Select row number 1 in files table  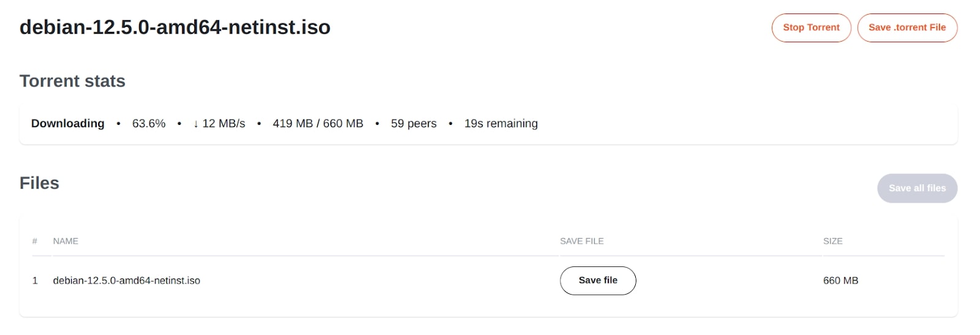click(35, 280)
